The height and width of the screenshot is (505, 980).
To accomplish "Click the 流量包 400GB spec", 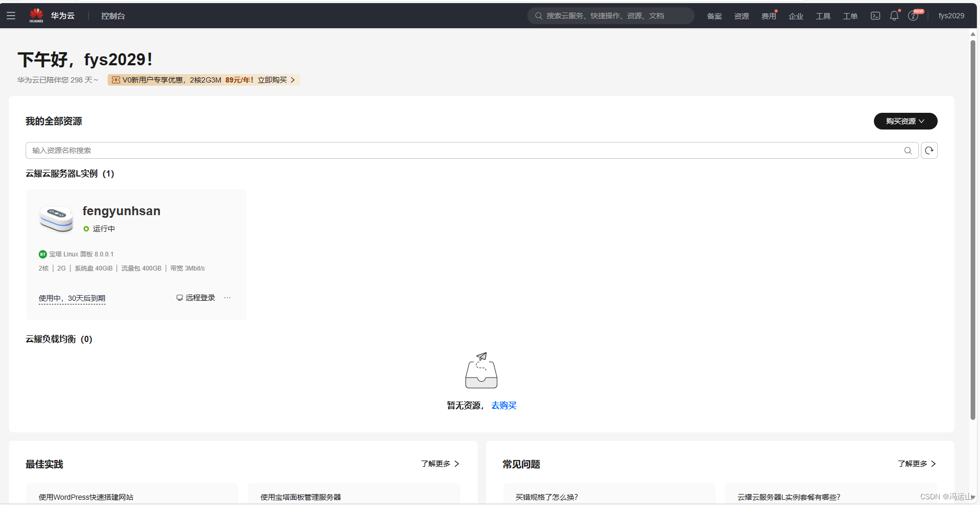I will 141,268.
